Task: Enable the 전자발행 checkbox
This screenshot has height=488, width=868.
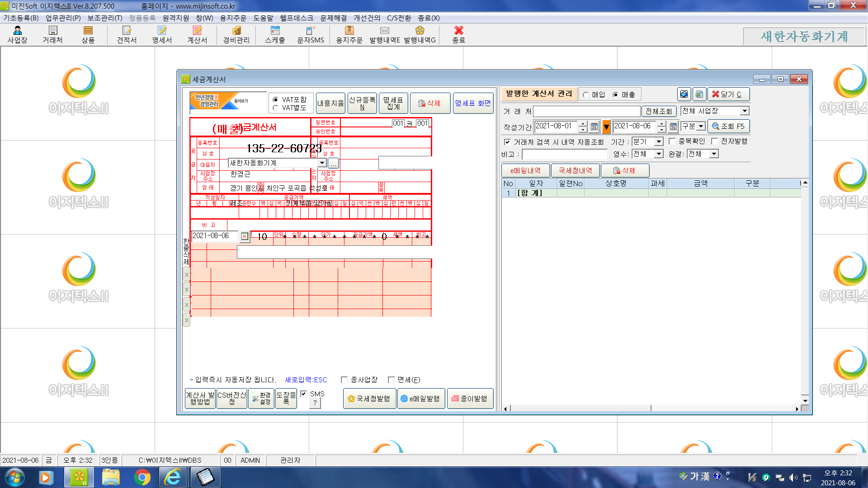Action: coord(715,141)
